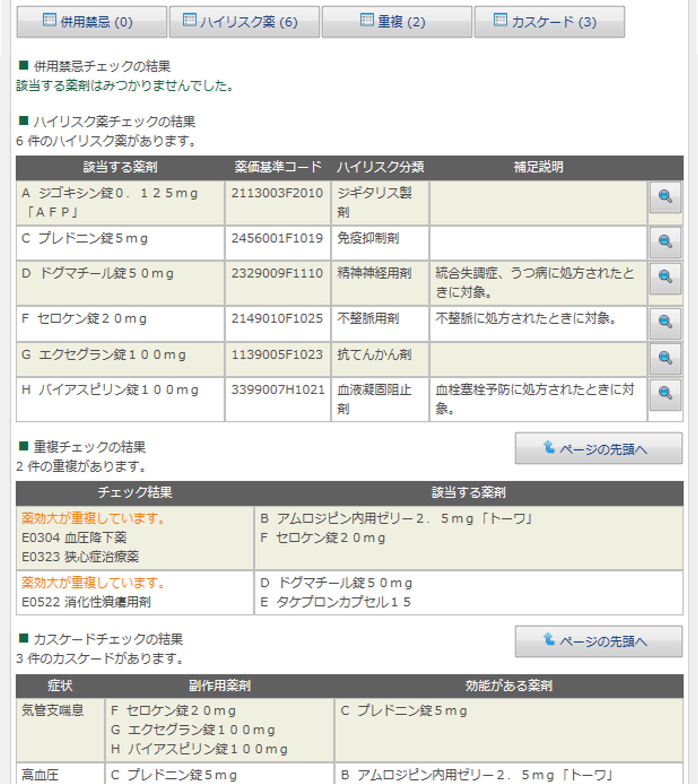Click G エクセグラン錠100mg in cascade table
The width and height of the screenshot is (698, 784).
(x=193, y=729)
